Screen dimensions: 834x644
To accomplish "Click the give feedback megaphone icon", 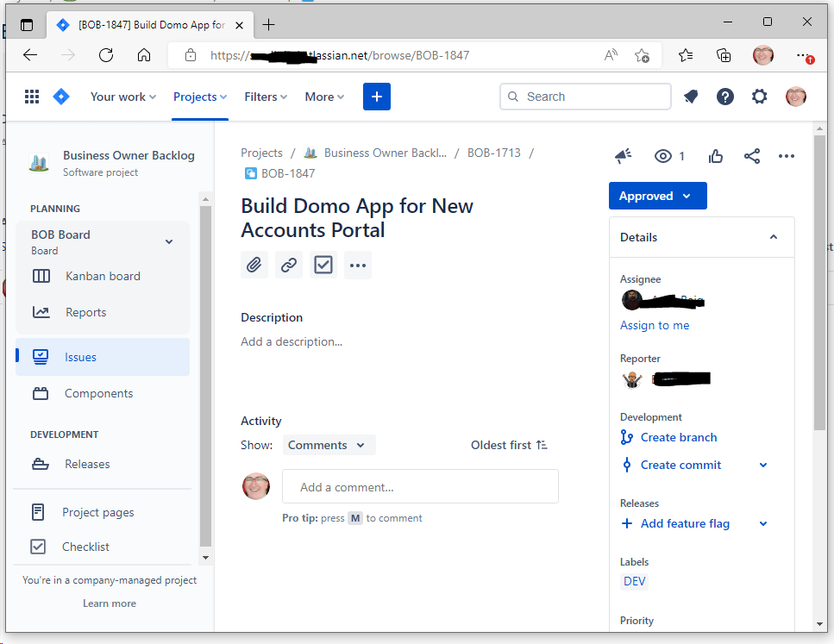I will [x=623, y=156].
